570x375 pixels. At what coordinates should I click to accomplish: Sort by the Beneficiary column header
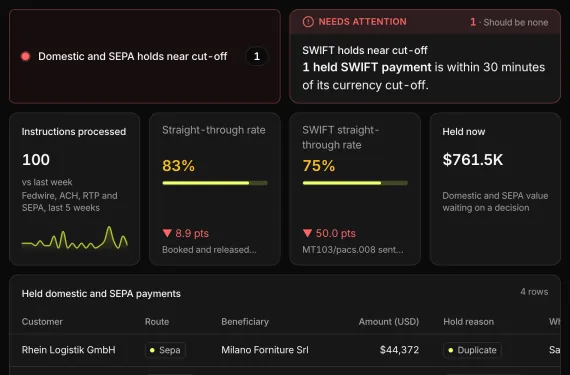pos(245,322)
